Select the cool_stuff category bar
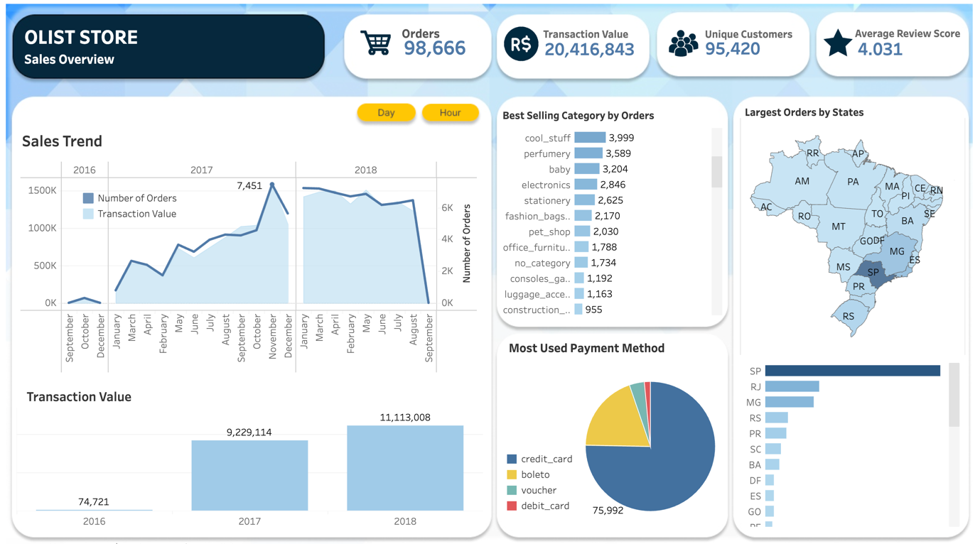 (589, 138)
